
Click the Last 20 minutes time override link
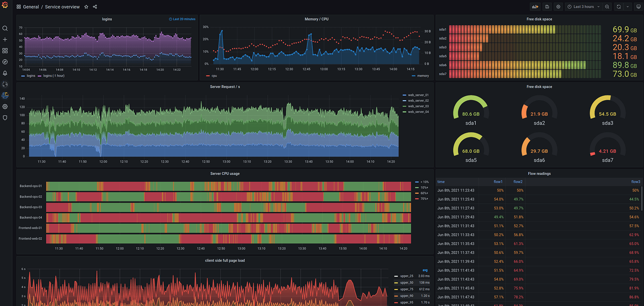tap(182, 19)
